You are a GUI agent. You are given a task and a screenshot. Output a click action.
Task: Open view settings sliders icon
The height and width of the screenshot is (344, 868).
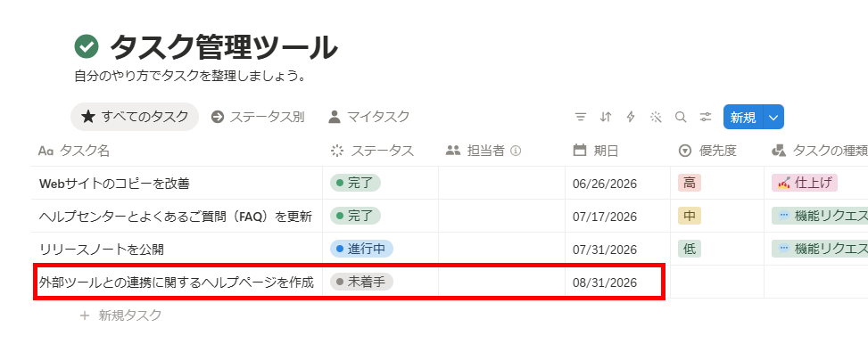coord(706,118)
